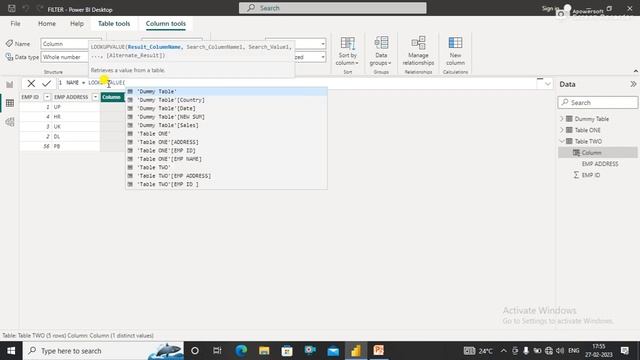Pick 'Dummy Table'[Country] suggestion
The width and height of the screenshot is (640, 360).
(227, 100)
